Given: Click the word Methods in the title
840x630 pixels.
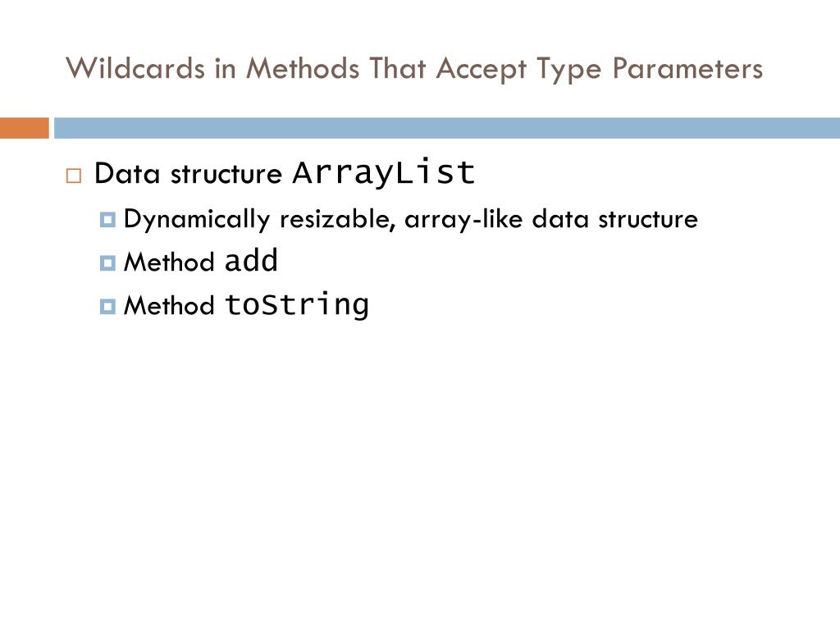Looking at the screenshot, I should click(x=303, y=69).
